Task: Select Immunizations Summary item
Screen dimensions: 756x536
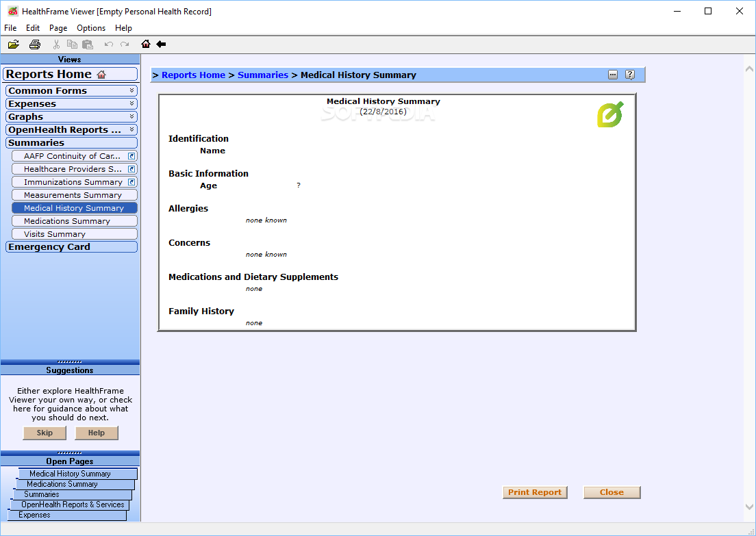Action: [74, 182]
